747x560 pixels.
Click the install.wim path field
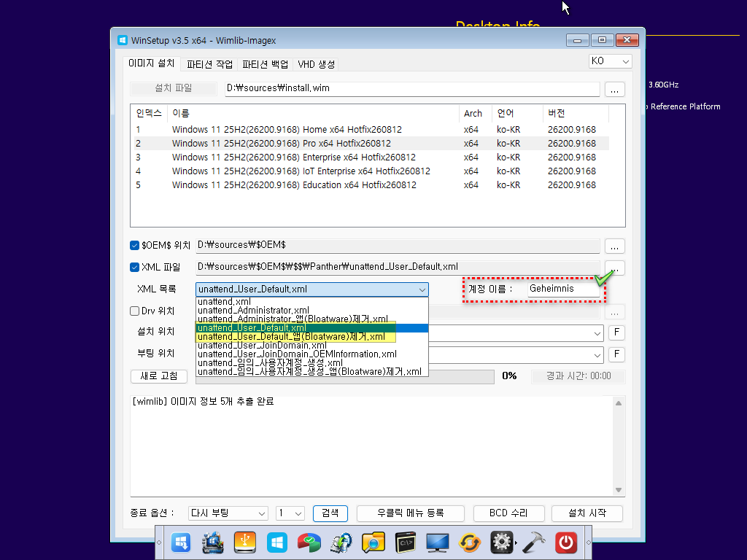pyautogui.click(x=412, y=88)
